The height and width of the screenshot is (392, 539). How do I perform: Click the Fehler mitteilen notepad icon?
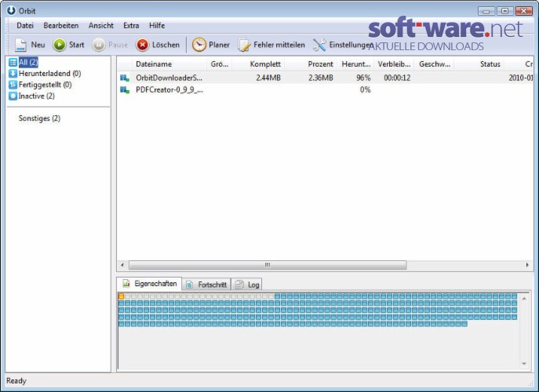(244, 45)
